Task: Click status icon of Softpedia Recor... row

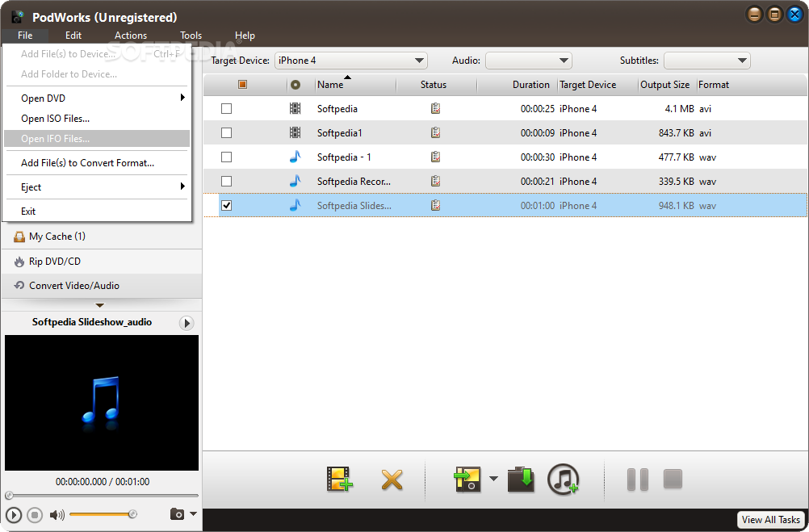Action: click(435, 181)
